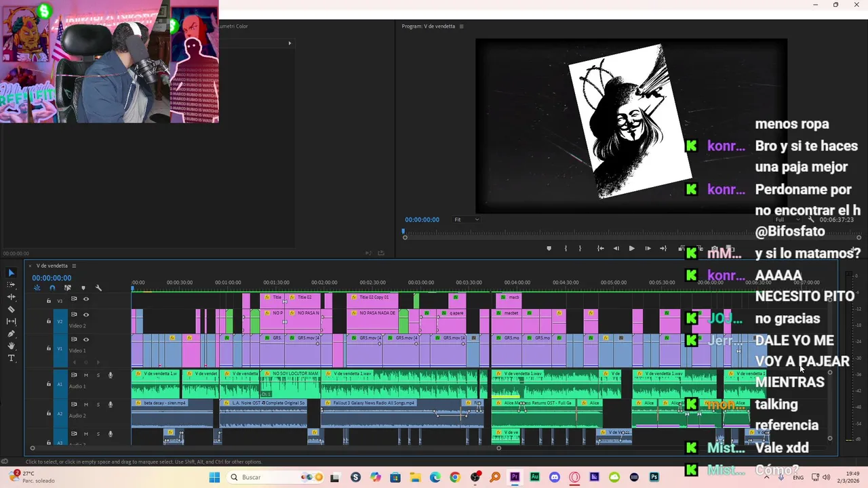Open Discord from the taskbar

pyautogui.click(x=555, y=477)
